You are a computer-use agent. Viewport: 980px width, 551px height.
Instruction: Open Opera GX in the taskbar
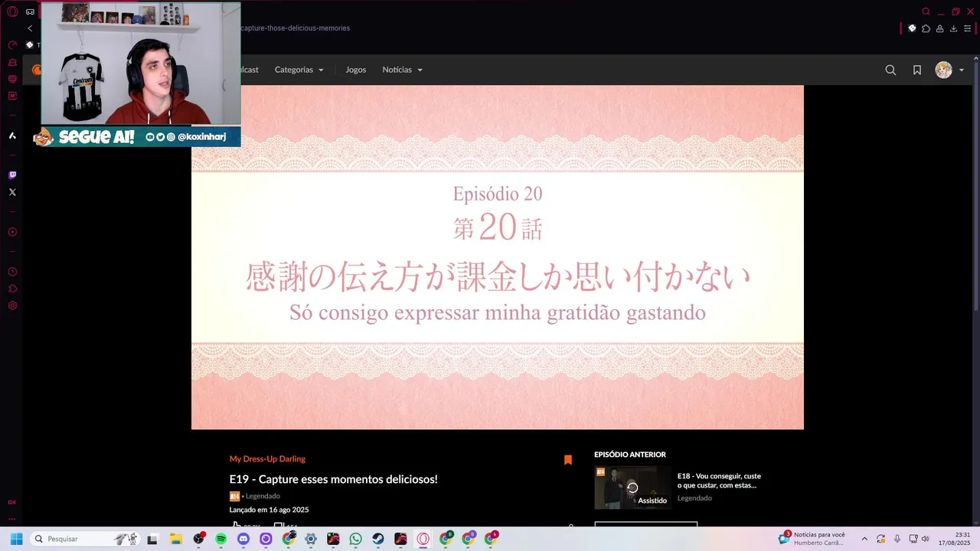[x=423, y=539]
